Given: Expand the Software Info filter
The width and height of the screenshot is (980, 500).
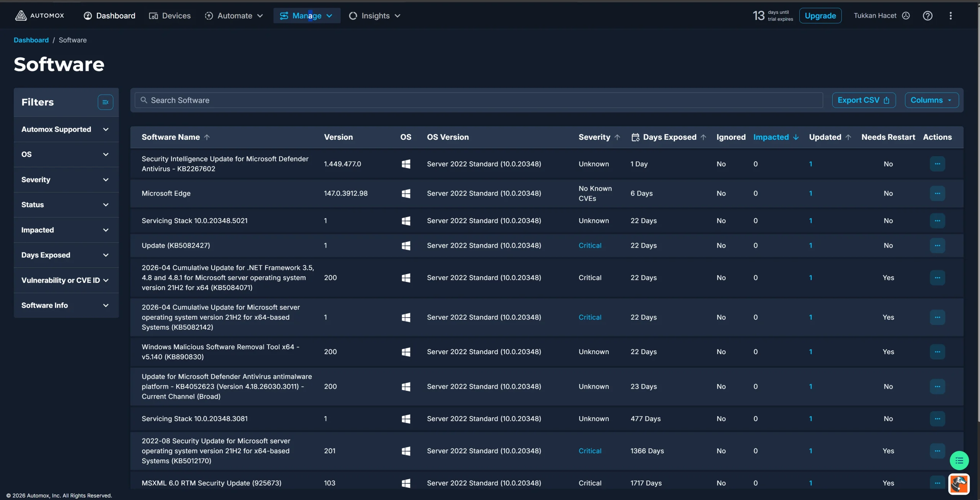Looking at the screenshot, I should (66, 305).
